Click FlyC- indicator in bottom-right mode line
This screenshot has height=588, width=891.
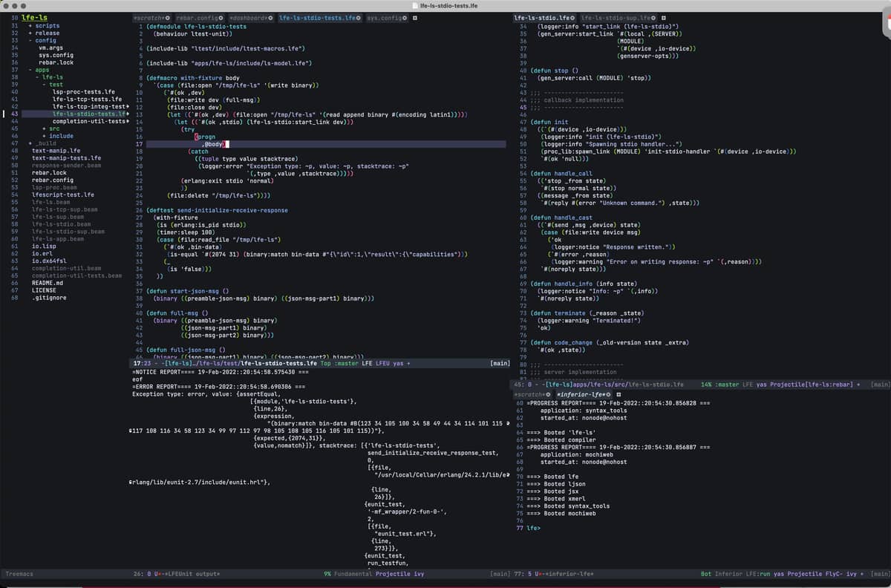pos(835,574)
